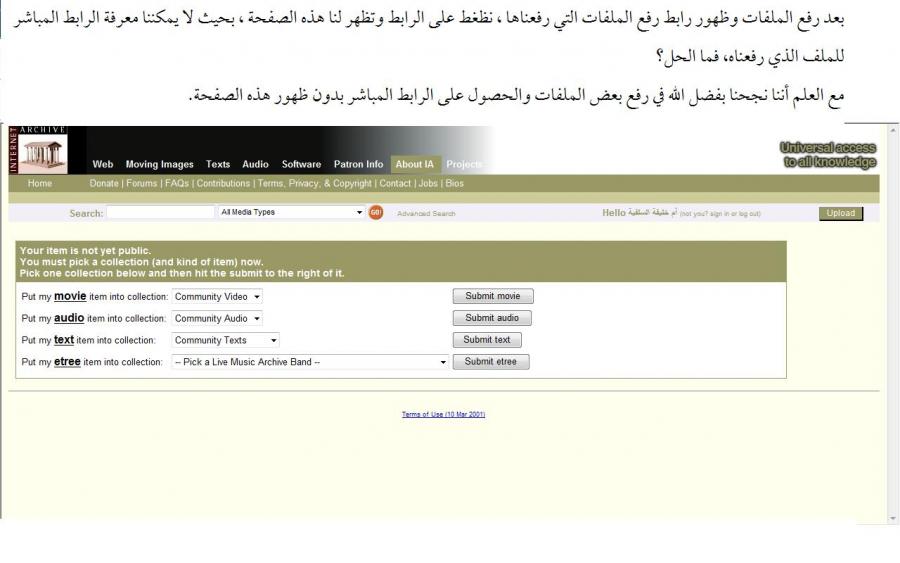Viewport: 900px width, 563px height.
Task: Open the Moving Images tab
Action: (159, 164)
